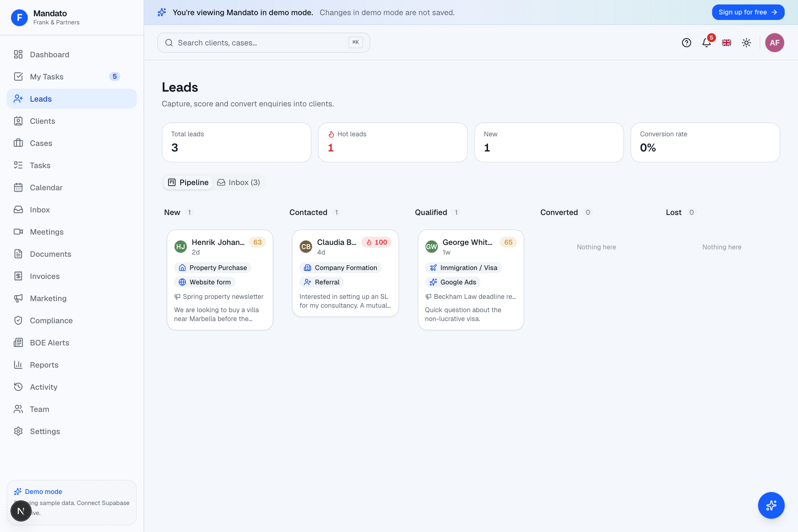The width and height of the screenshot is (798, 532).
Task: Open the Tasks list icon
Action: click(18, 166)
